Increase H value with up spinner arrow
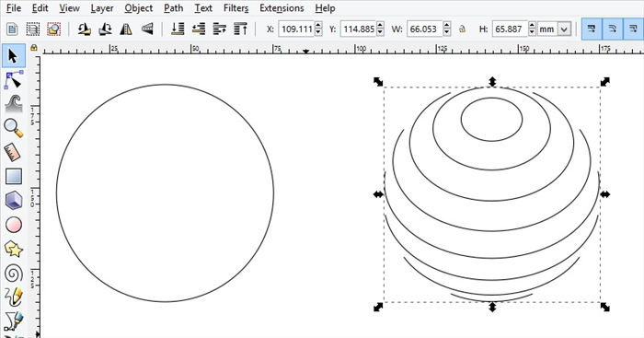 (x=532, y=26)
